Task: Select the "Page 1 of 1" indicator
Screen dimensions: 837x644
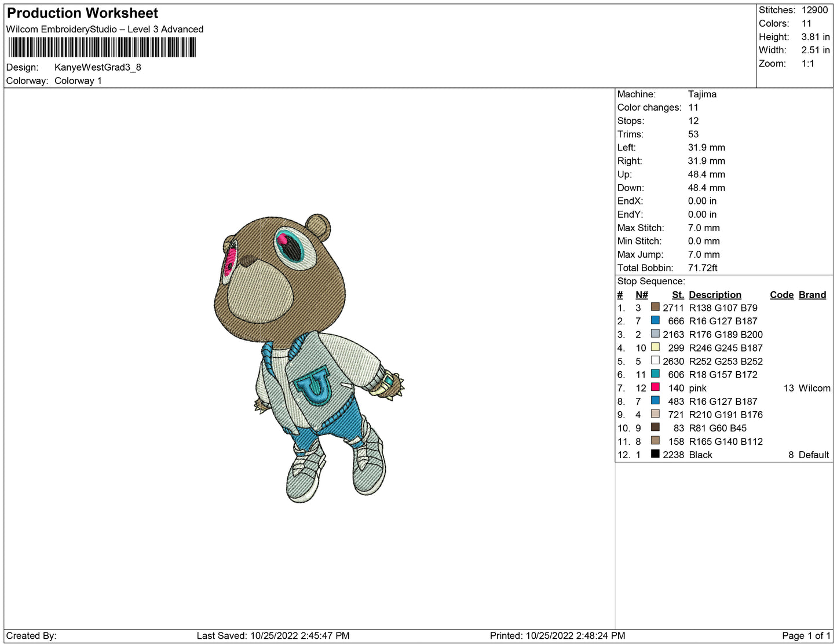Action: click(x=806, y=635)
